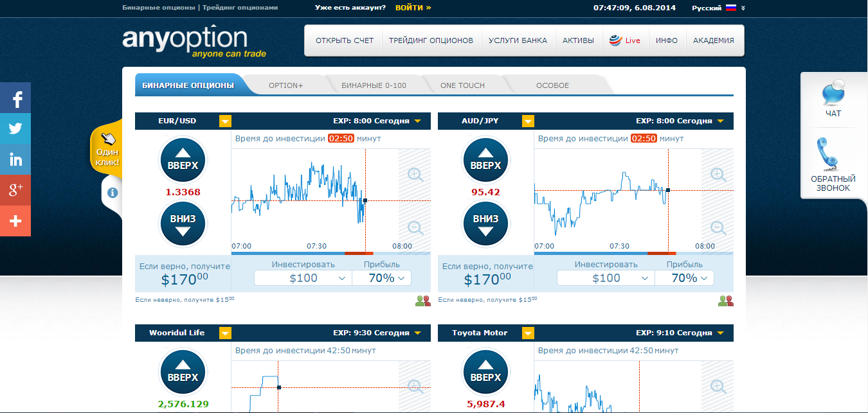Switch to БИНАРНЫЕ ОПЦИОНЫ tab
Screen dimensions: 868x413
tap(188, 85)
